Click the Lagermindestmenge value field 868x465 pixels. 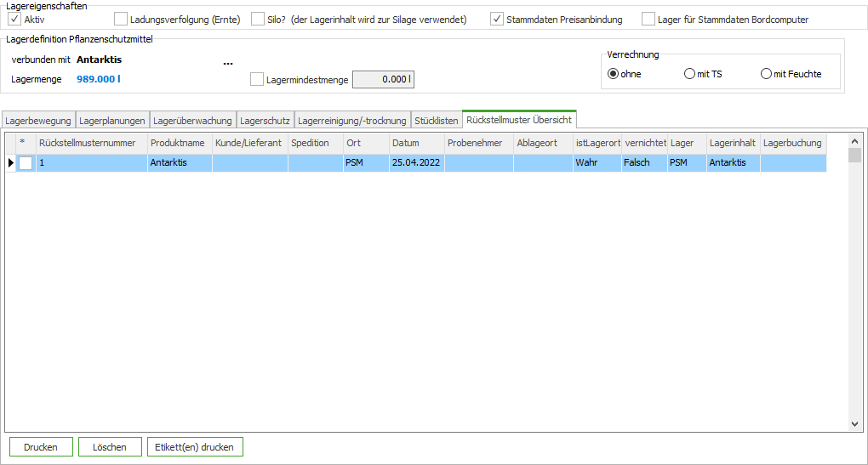click(x=383, y=79)
